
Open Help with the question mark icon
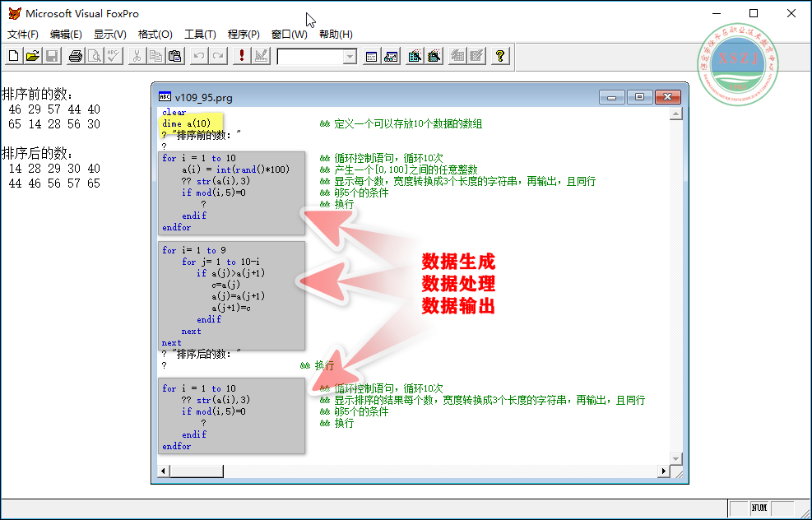[500, 55]
